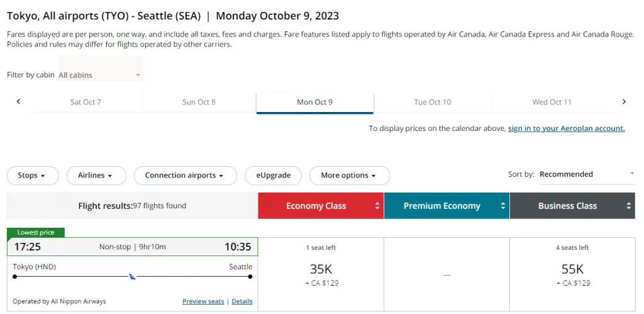
Task: Change Sort by Recommended dropdown
Action: (586, 174)
